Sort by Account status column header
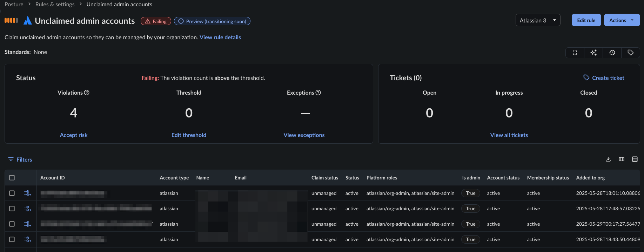Screen dimensions: 644x252 (503, 178)
